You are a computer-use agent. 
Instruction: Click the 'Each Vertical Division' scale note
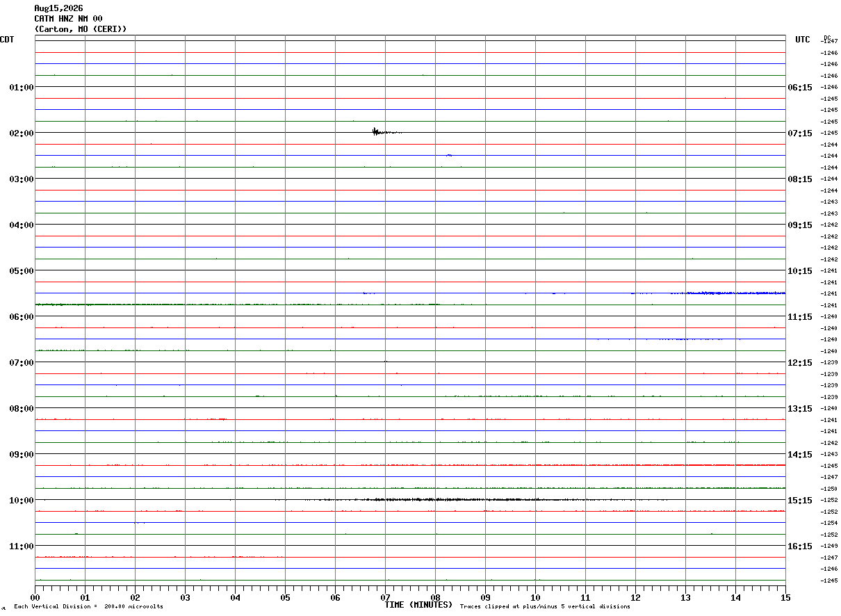pyautogui.click(x=88, y=606)
